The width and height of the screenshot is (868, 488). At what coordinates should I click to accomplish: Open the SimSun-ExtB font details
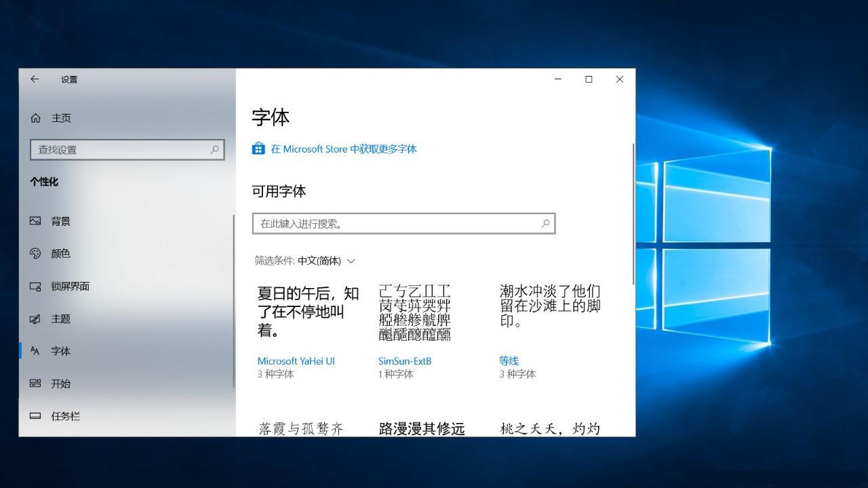tap(405, 361)
